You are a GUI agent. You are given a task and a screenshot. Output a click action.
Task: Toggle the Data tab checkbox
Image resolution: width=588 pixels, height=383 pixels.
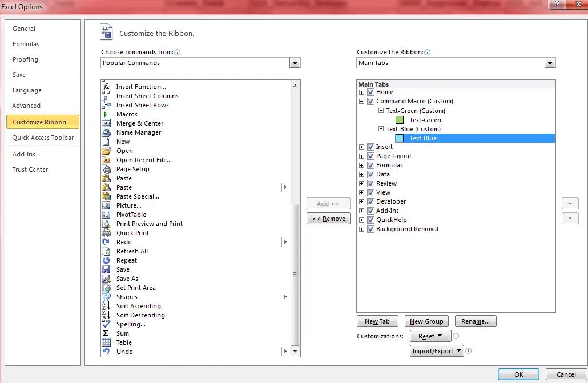pos(370,175)
